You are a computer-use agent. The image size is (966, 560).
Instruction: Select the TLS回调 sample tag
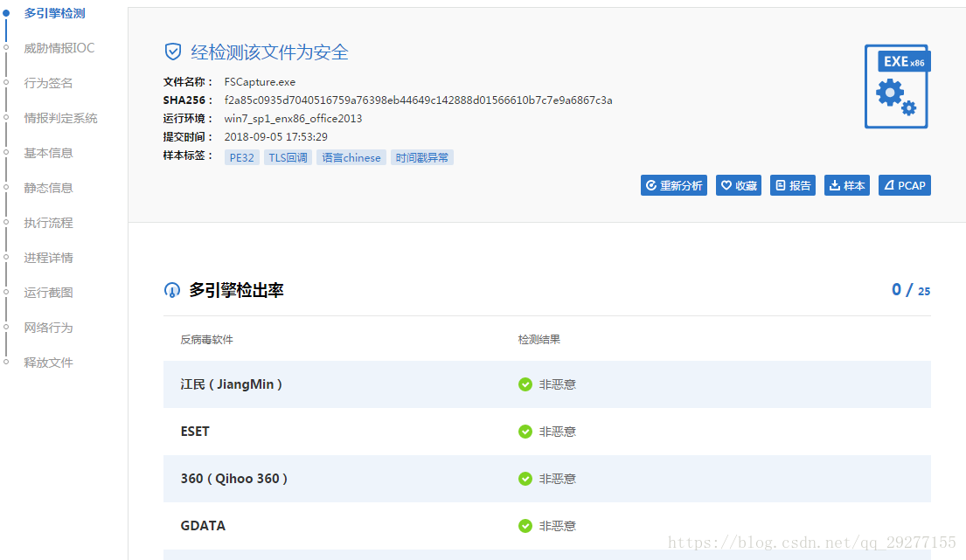coord(288,157)
